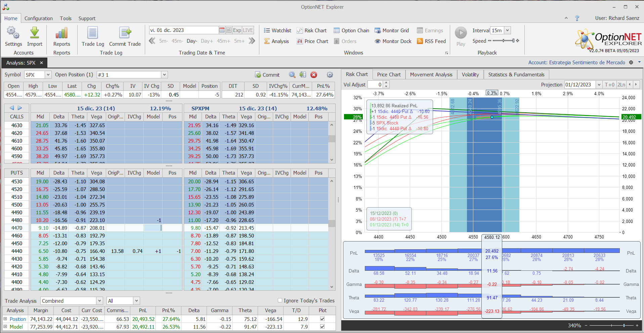The image size is (644, 333).
Task: Click the green table columns icon
Action: pyautogui.click(x=303, y=75)
